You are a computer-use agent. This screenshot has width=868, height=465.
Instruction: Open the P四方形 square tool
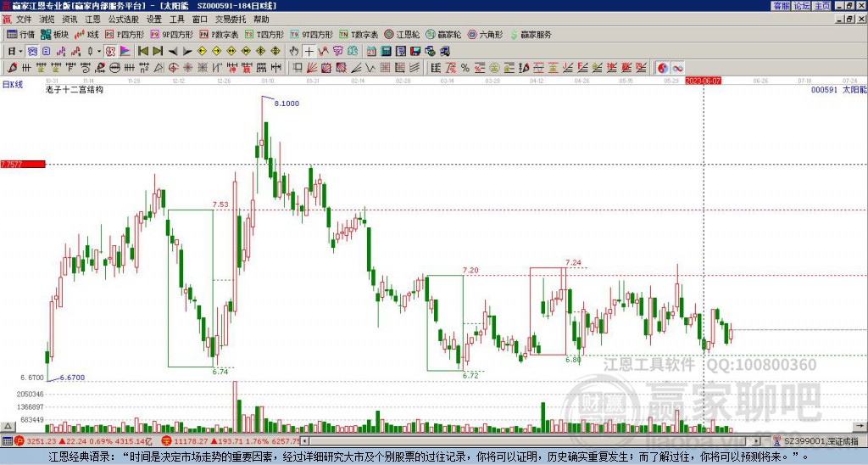(x=125, y=34)
